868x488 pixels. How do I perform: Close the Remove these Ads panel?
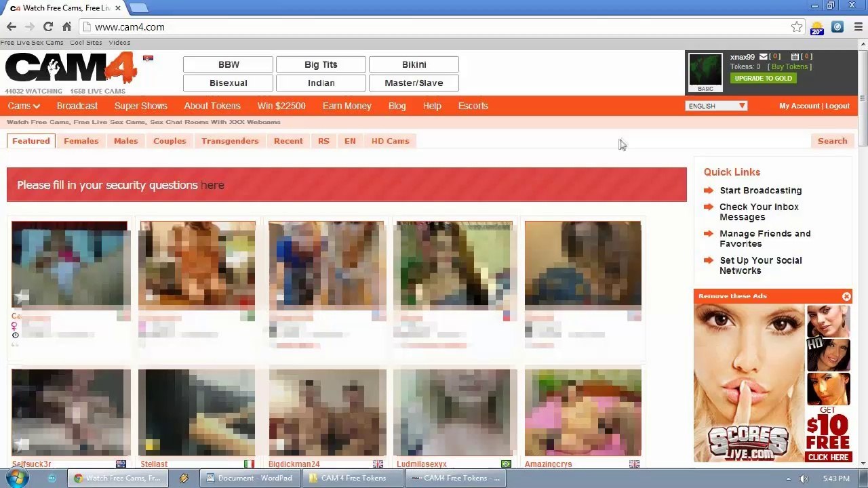[x=846, y=296]
